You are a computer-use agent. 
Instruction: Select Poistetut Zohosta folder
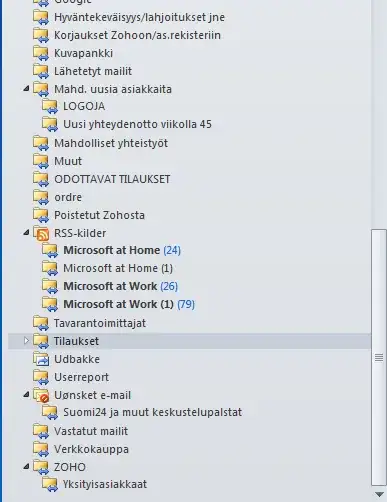pyautogui.click(x=99, y=215)
